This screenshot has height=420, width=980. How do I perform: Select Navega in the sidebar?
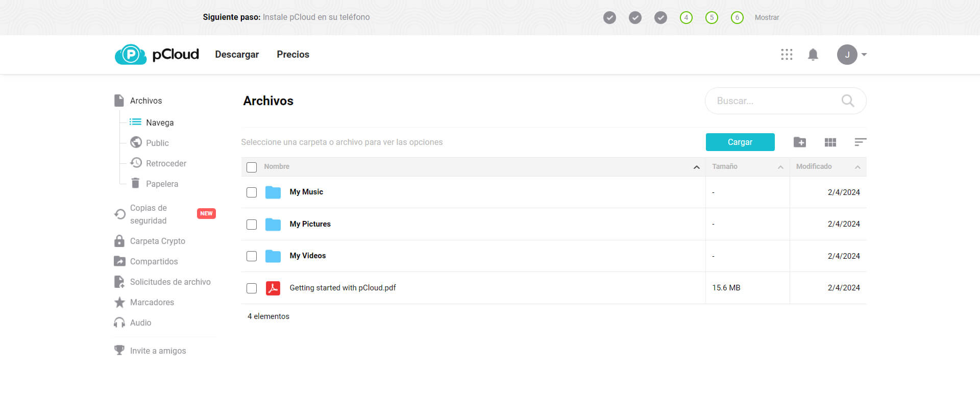tap(160, 122)
